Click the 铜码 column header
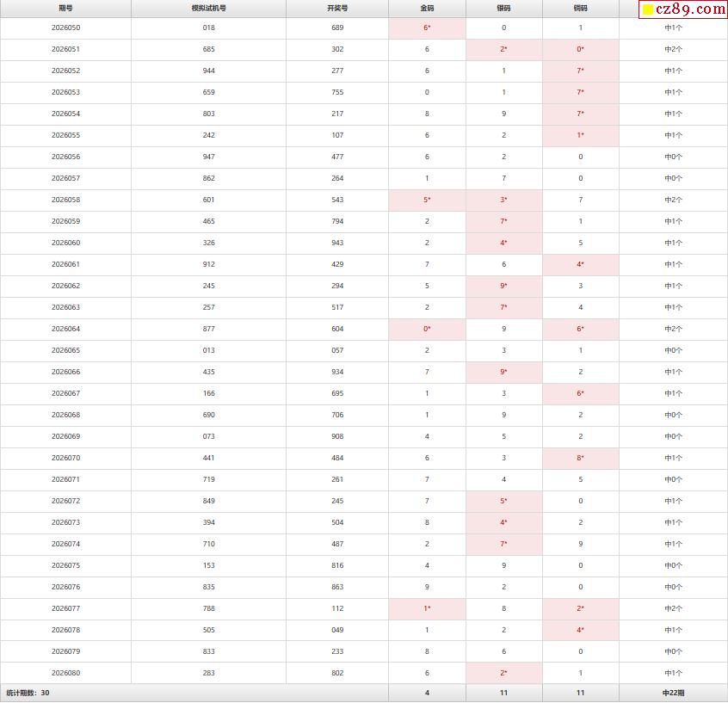Image resolution: width=728 pixels, height=703 pixels. pos(580,8)
